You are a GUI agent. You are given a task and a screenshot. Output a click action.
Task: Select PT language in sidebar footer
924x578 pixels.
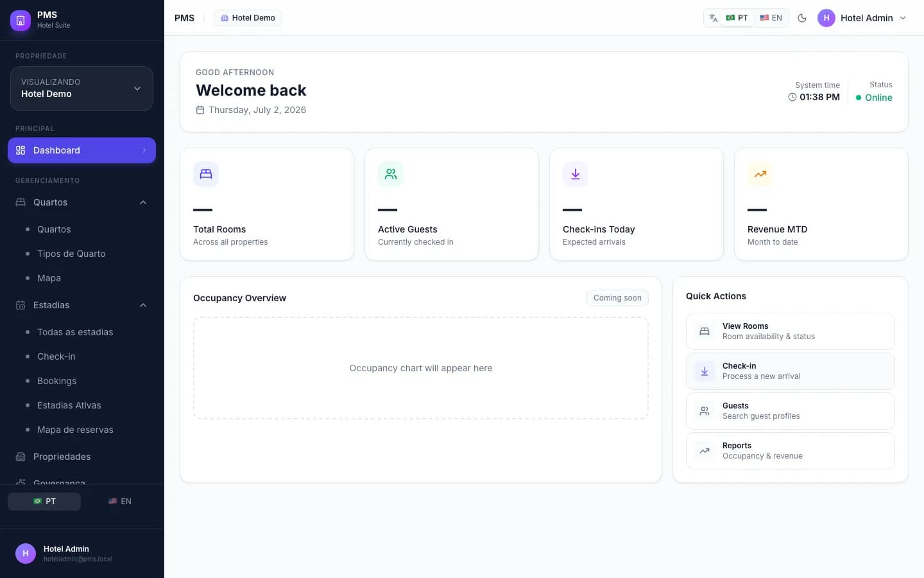click(x=44, y=502)
